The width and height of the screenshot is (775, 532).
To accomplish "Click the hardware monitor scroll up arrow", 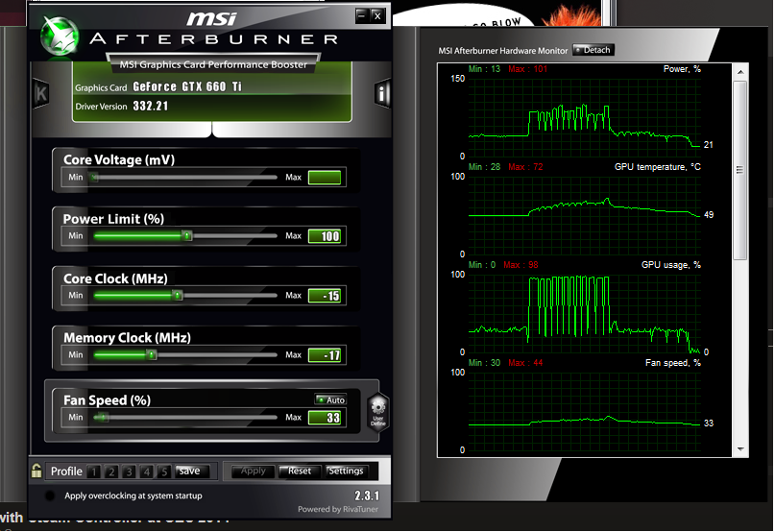I will point(739,72).
